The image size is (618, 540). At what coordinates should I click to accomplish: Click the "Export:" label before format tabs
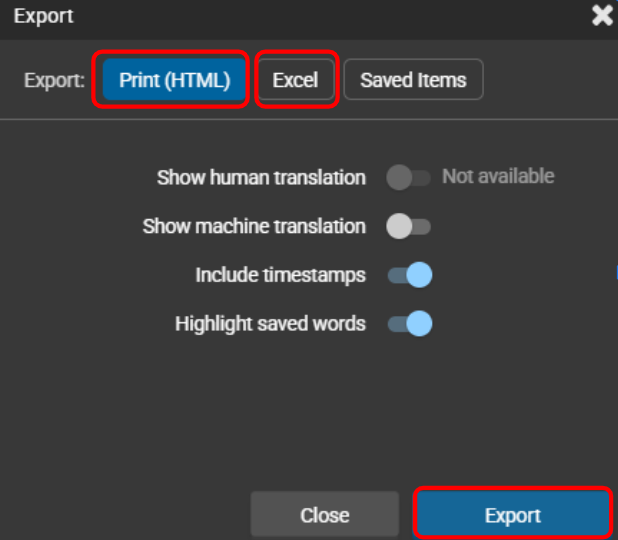click(x=54, y=80)
